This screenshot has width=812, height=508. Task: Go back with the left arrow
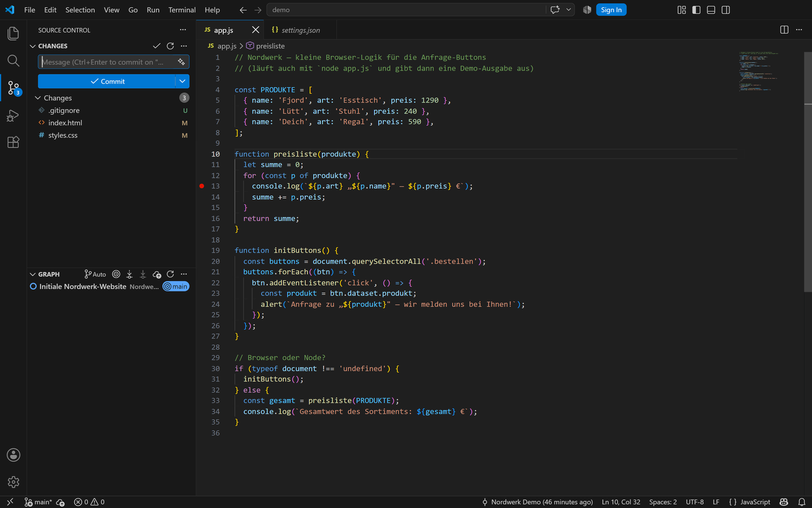coord(243,10)
